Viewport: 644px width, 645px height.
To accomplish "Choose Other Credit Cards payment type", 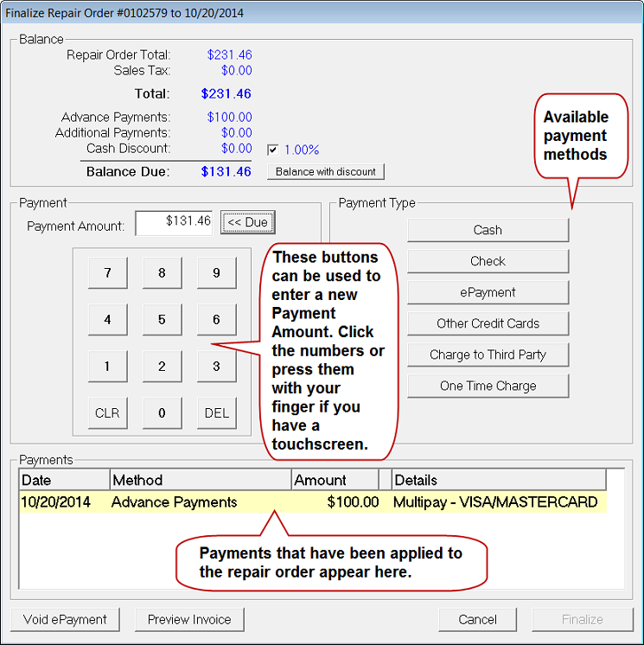I will tap(488, 323).
